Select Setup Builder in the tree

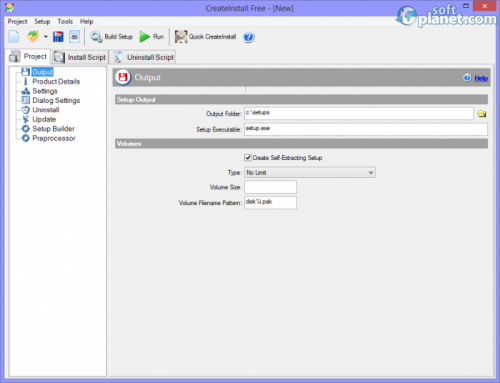pyautogui.click(x=53, y=129)
